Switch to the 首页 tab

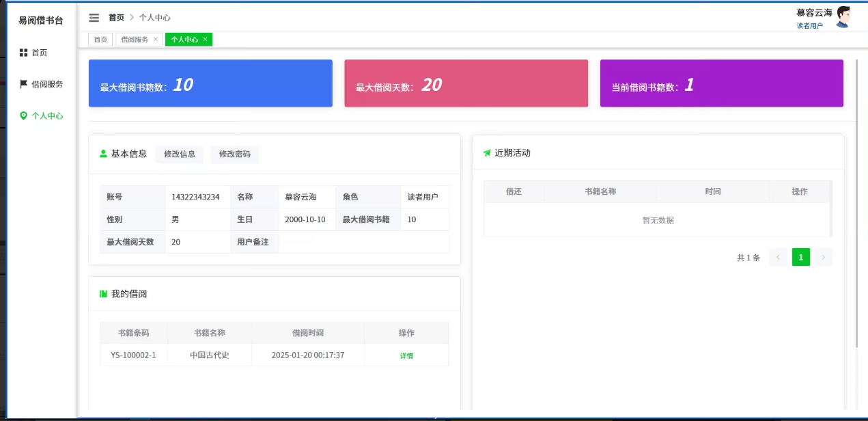click(x=100, y=40)
